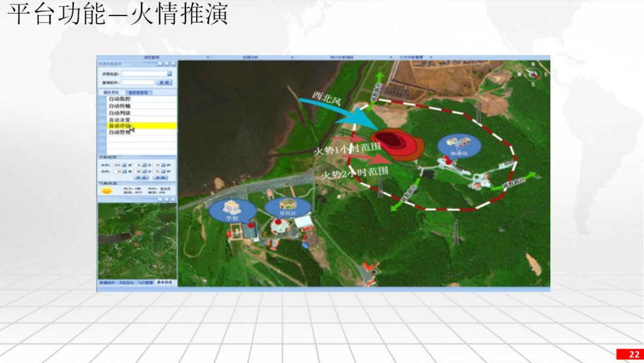Click first window button above overview map

tap(160, 199)
